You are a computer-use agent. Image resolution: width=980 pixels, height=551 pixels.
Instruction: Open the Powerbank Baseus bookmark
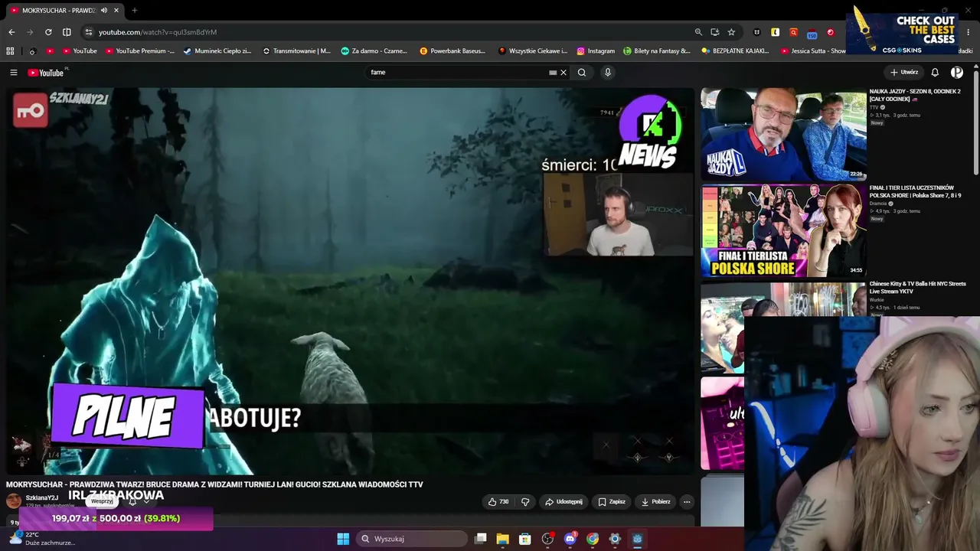(x=452, y=51)
